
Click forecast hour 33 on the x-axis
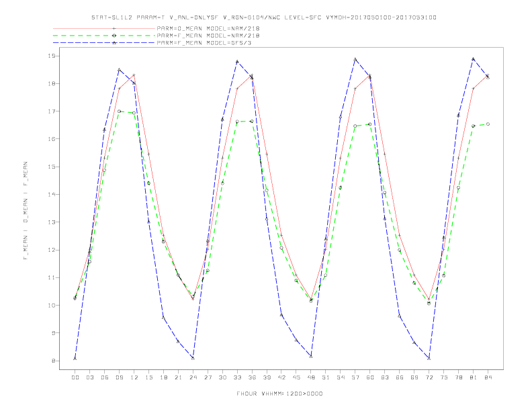(x=237, y=377)
